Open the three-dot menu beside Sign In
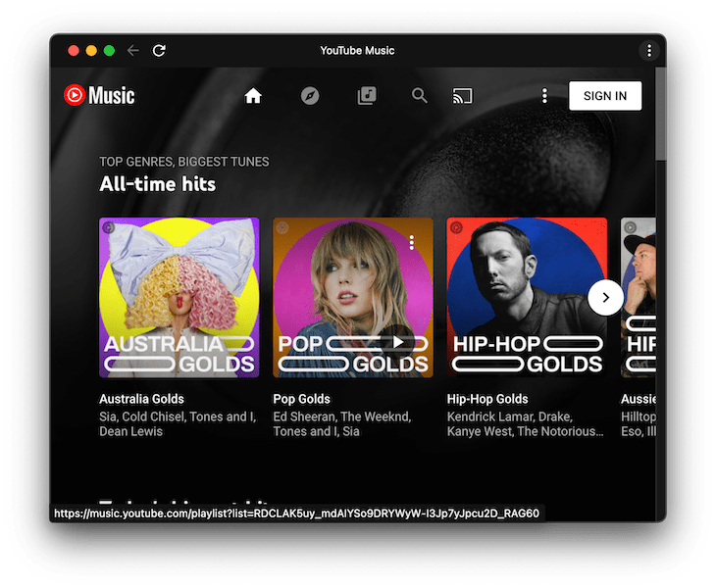Viewport: 716px width, 588px height. [x=544, y=96]
